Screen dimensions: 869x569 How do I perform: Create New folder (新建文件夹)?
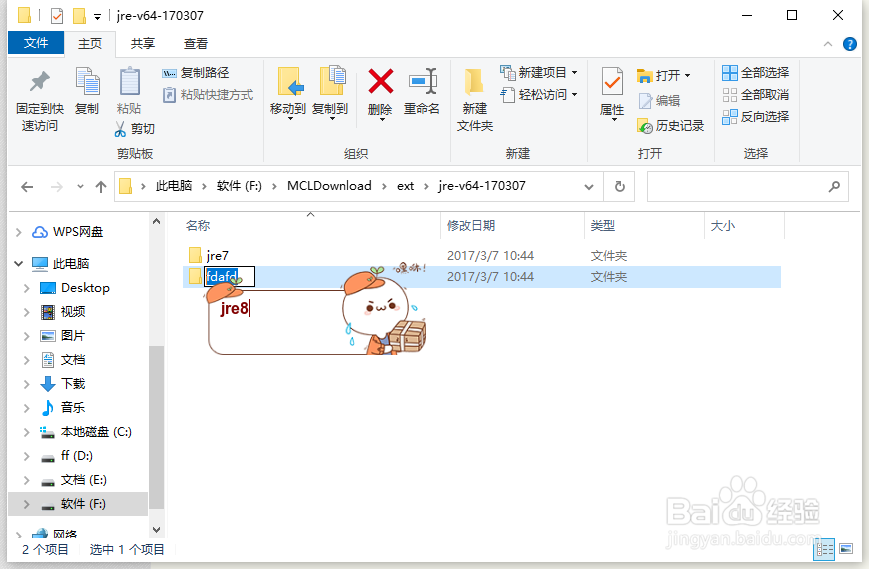point(475,100)
